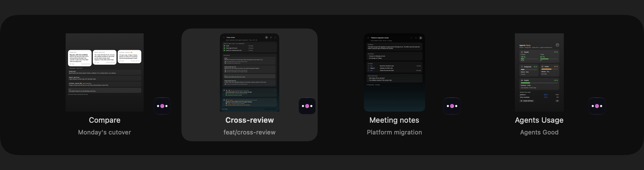Click the app icon beside Meeting notes

point(452,106)
